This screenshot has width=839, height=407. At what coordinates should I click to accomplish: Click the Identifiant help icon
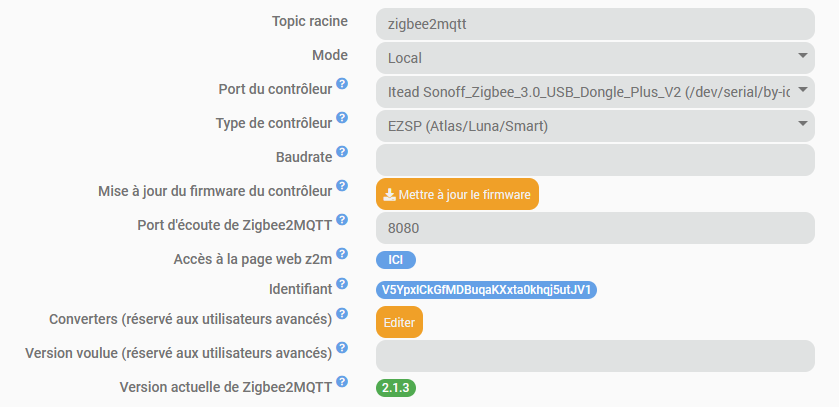(342, 285)
